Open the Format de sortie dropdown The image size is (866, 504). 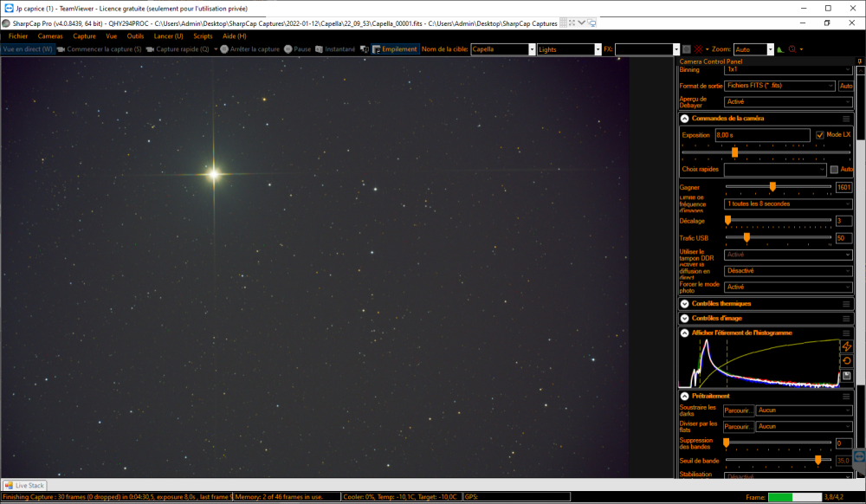pos(780,86)
